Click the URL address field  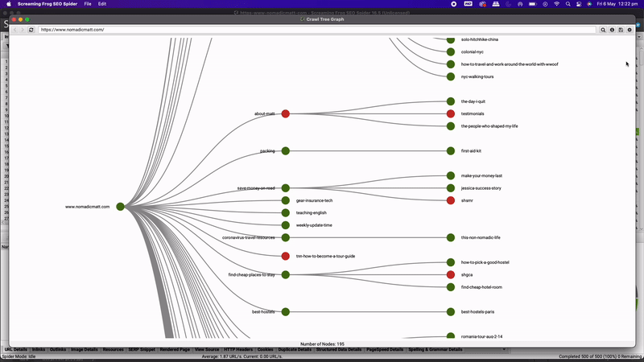tap(316, 30)
